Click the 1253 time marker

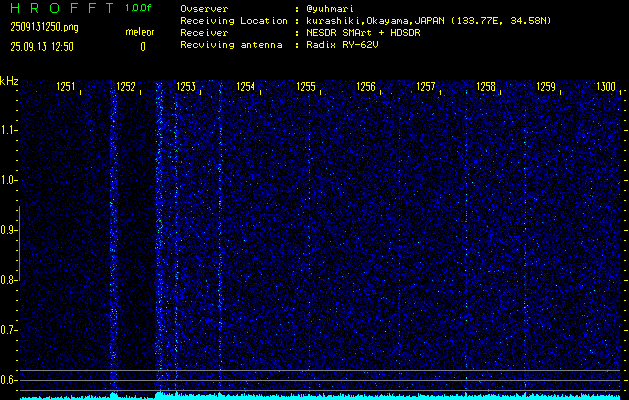point(186,87)
